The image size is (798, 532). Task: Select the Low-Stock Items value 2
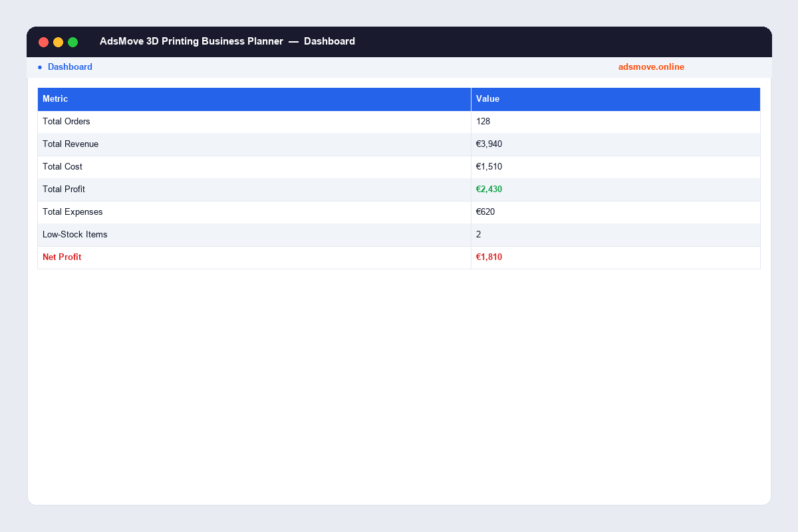click(x=479, y=235)
